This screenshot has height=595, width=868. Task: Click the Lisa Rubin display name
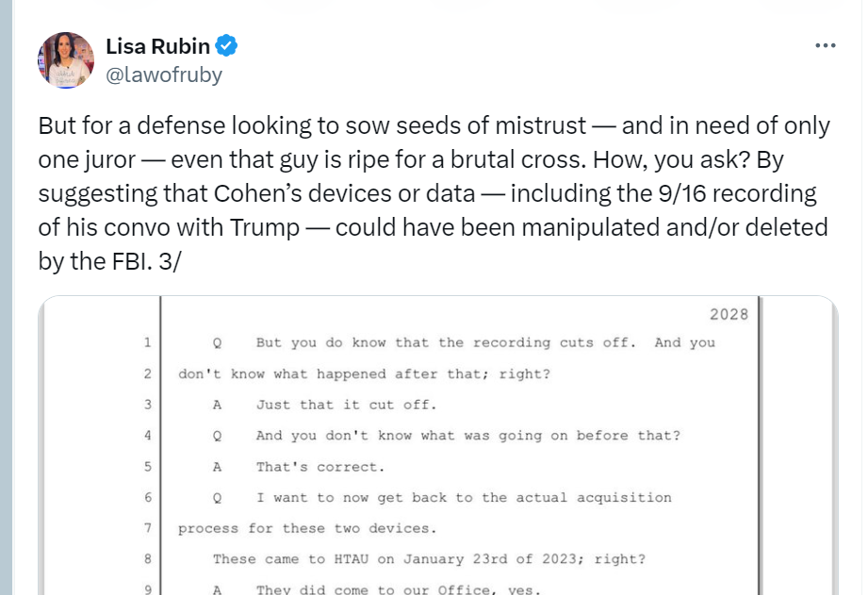pyautogui.click(x=157, y=46)
